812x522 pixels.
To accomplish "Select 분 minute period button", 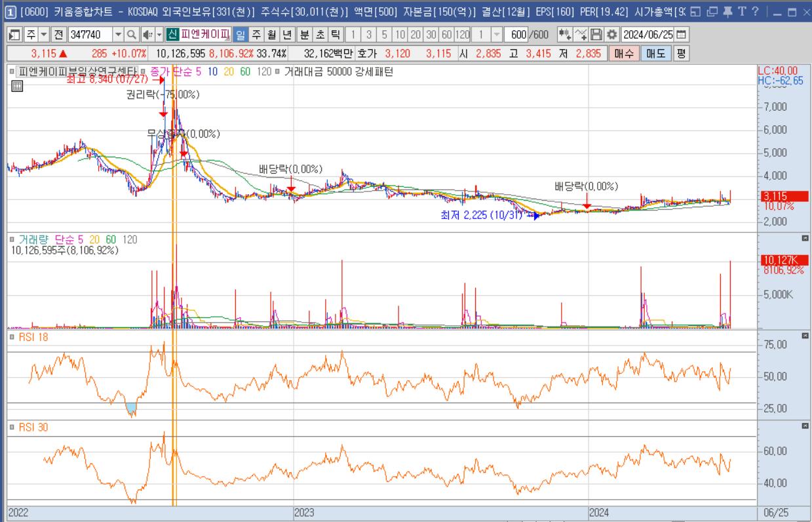I will (x=305, y=35).
